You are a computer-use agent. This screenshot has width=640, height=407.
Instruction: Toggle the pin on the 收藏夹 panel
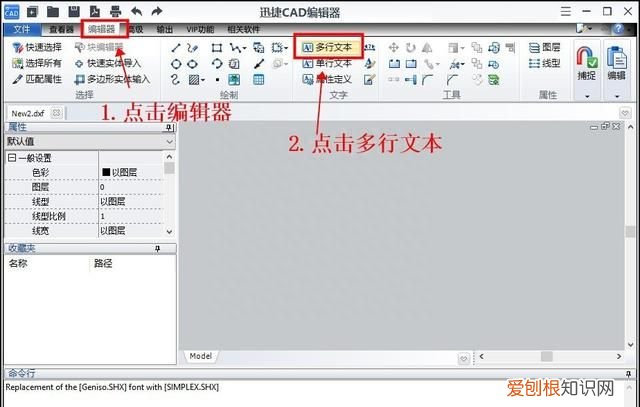pos(158,249)
